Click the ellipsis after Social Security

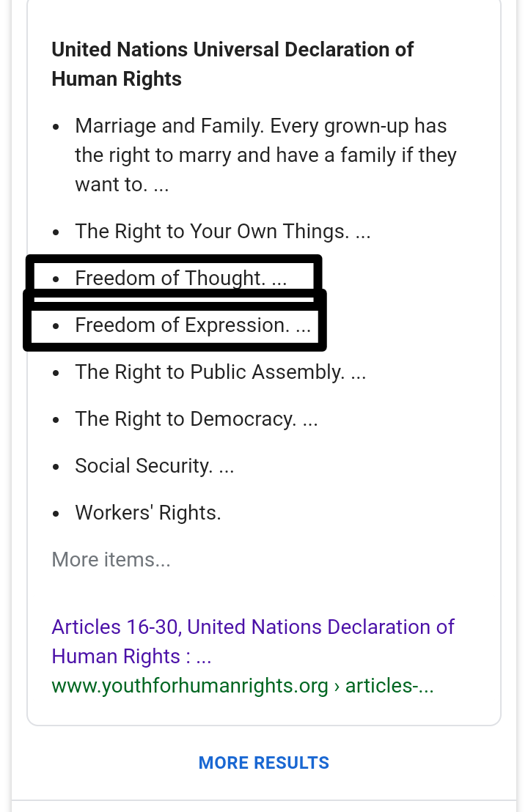[x=226, y=466]
